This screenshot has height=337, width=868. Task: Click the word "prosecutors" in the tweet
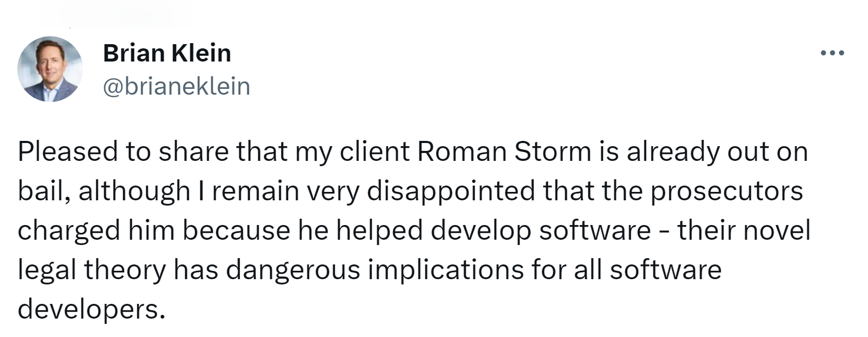727,191
